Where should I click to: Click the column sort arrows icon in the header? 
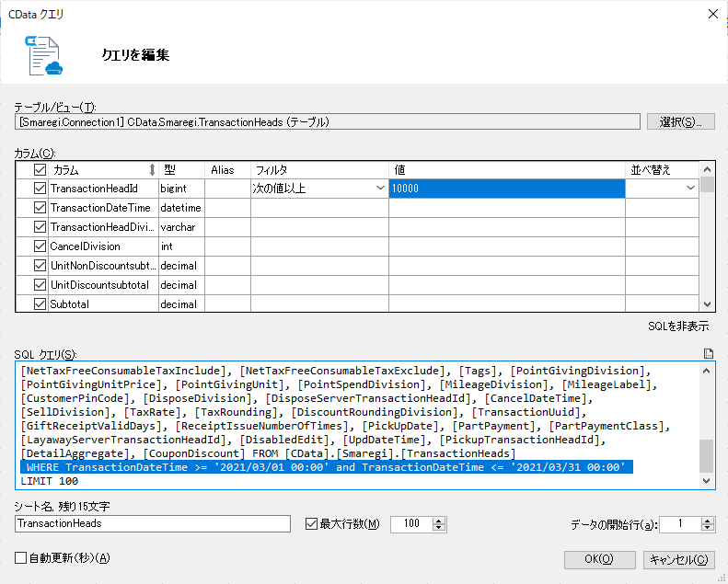click(x=152, y=170)
